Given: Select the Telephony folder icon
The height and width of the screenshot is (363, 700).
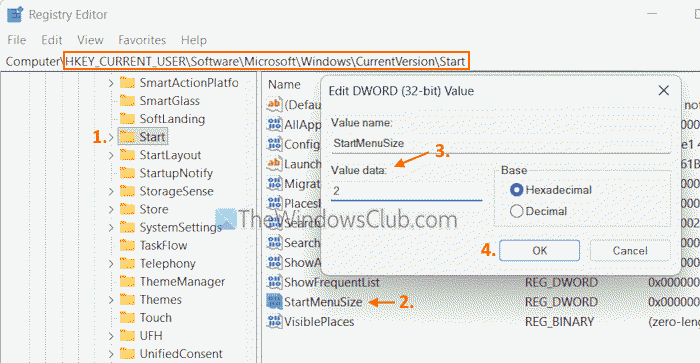Looking at the screenshot, I should click(x=127, y=263).
